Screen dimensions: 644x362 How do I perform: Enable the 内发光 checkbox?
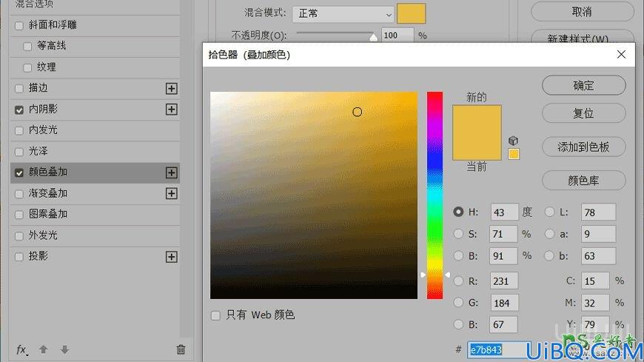coord(19,131)
